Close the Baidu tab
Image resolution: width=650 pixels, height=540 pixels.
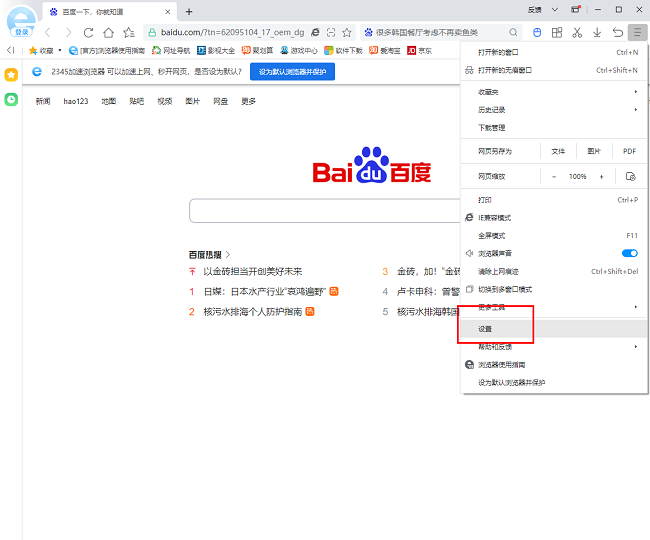coord(167,12)
